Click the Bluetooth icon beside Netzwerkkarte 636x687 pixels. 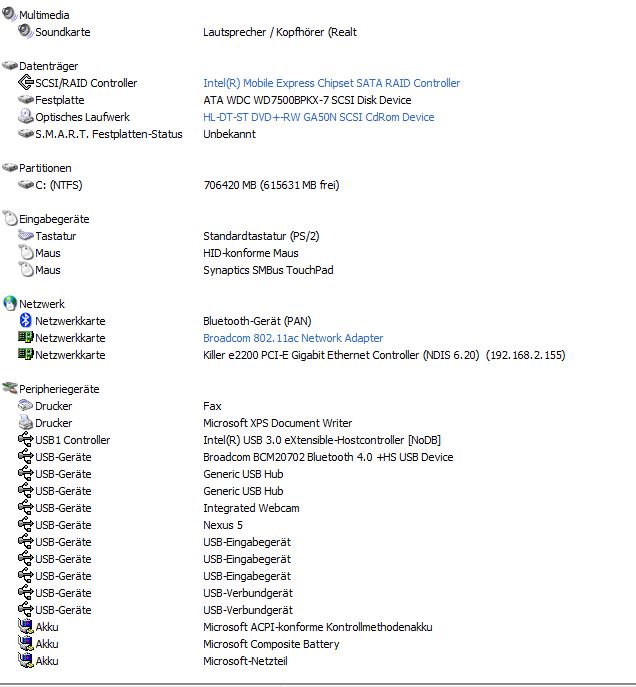click(x=25, y=320)
